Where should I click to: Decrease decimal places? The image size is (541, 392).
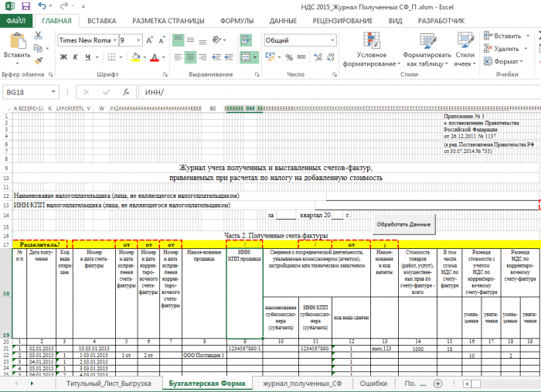(x=330, y=57)
